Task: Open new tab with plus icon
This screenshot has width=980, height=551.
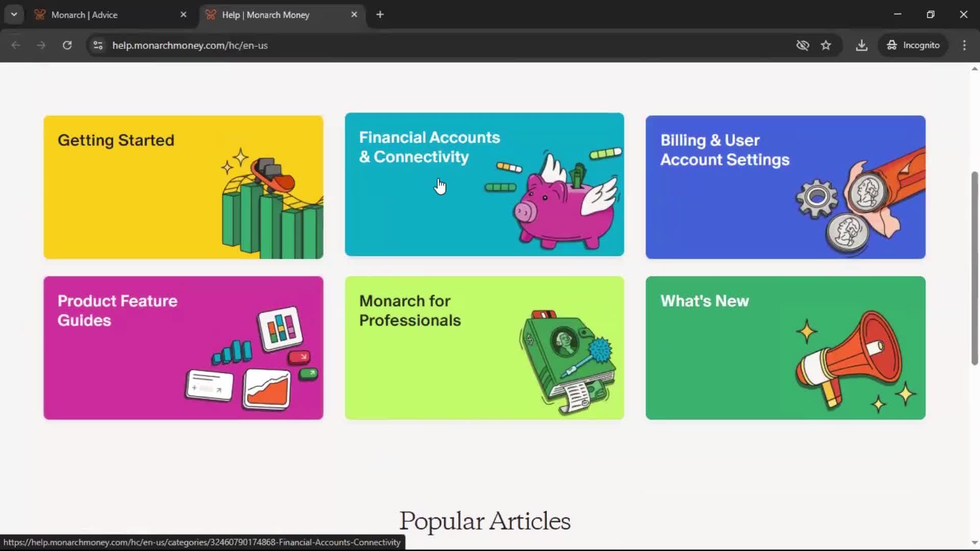Action: [x=380, y=15]
